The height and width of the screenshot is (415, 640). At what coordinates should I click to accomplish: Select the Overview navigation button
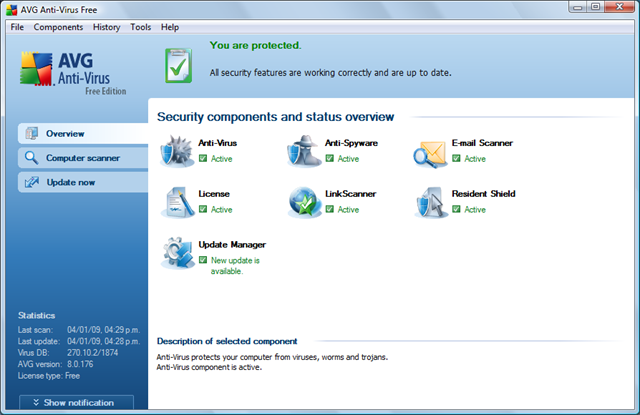click(83, 133)
